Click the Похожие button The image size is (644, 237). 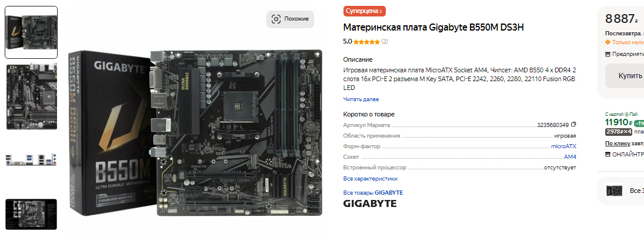[x=290, y=19]
